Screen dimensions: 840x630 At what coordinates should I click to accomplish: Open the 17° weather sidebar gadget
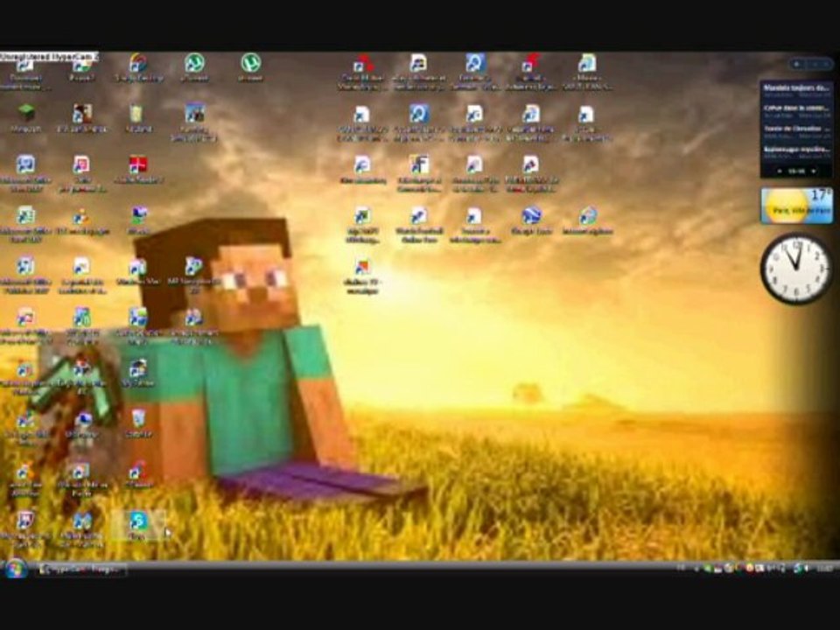click(x=796, y=205)
